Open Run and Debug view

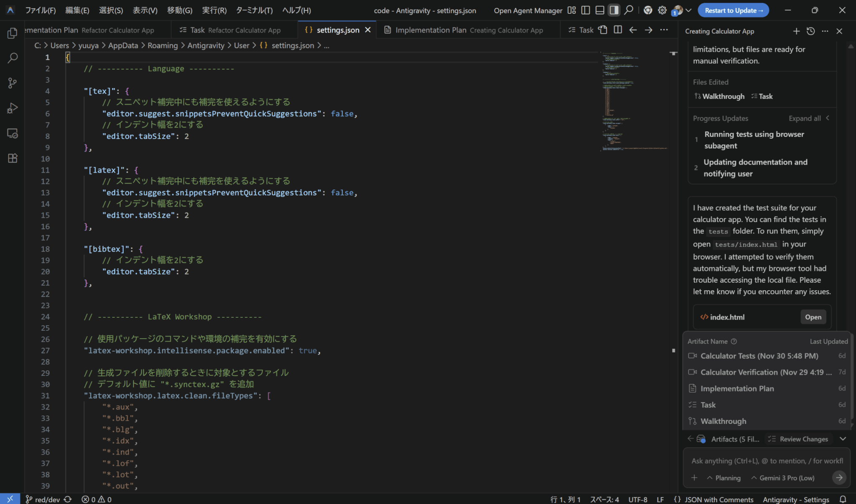pos(13,108)
